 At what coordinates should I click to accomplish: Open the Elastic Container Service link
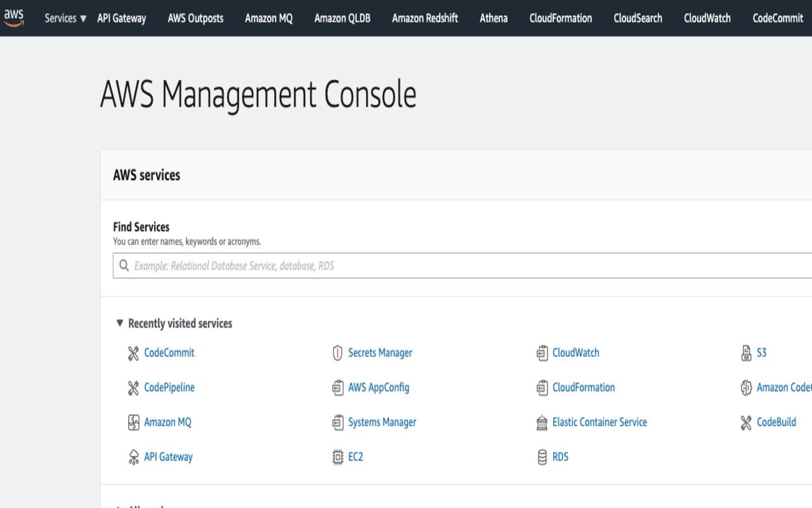click(x=599, y=422)
